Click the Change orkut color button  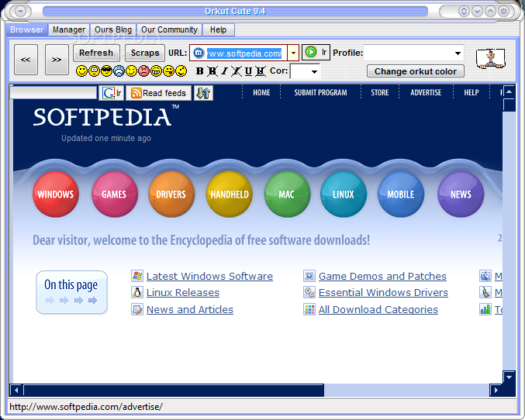coord(416,71)
